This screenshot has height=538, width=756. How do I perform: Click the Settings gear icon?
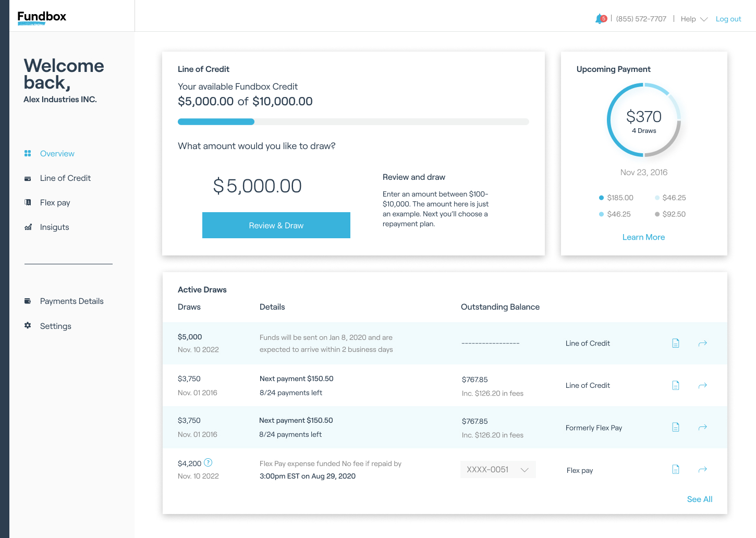pos(28,326)
